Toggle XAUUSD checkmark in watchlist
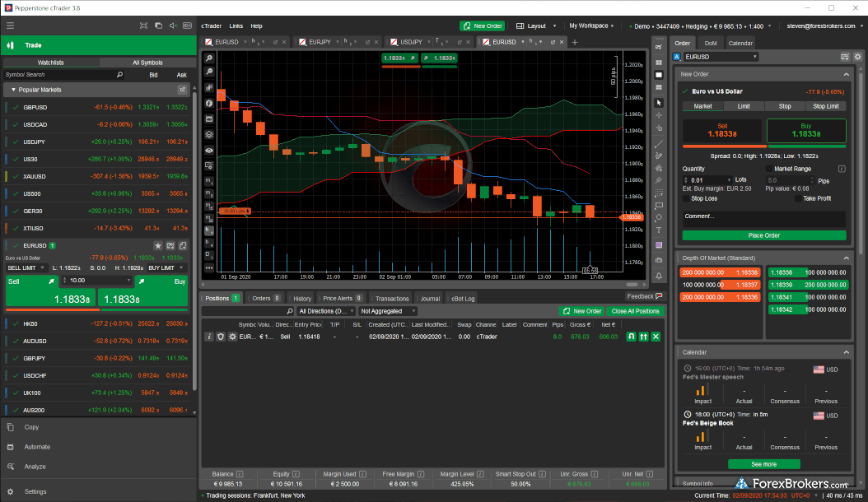 [16, 177]
